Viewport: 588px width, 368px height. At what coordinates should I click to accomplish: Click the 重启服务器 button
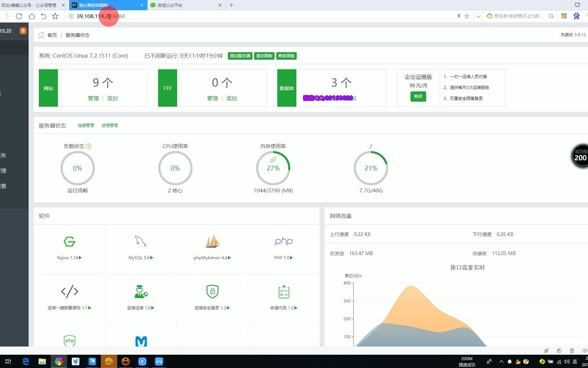(240, 56)
